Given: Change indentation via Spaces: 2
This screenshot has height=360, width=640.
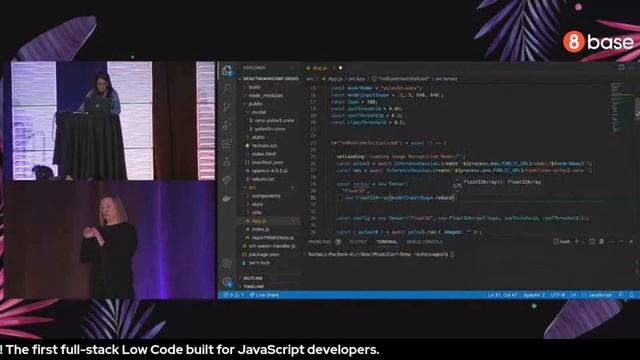Looking at the screenshot, I should pos(534,295).
